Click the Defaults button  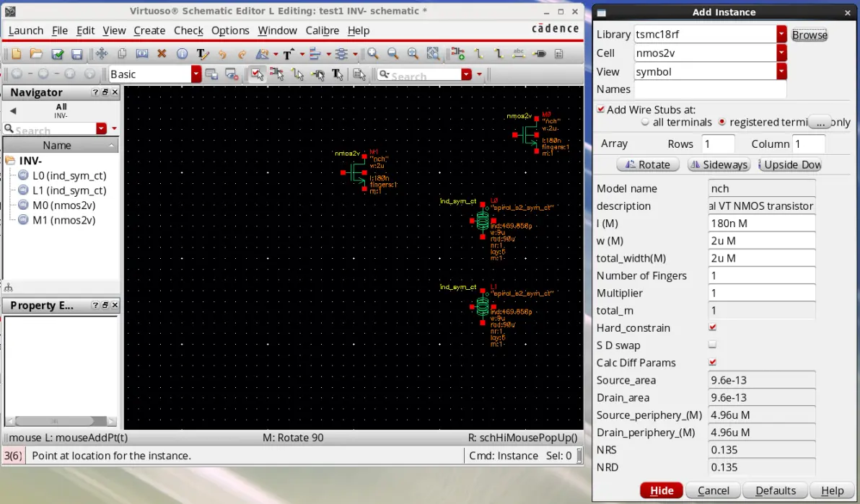click(x=776, y=490)
